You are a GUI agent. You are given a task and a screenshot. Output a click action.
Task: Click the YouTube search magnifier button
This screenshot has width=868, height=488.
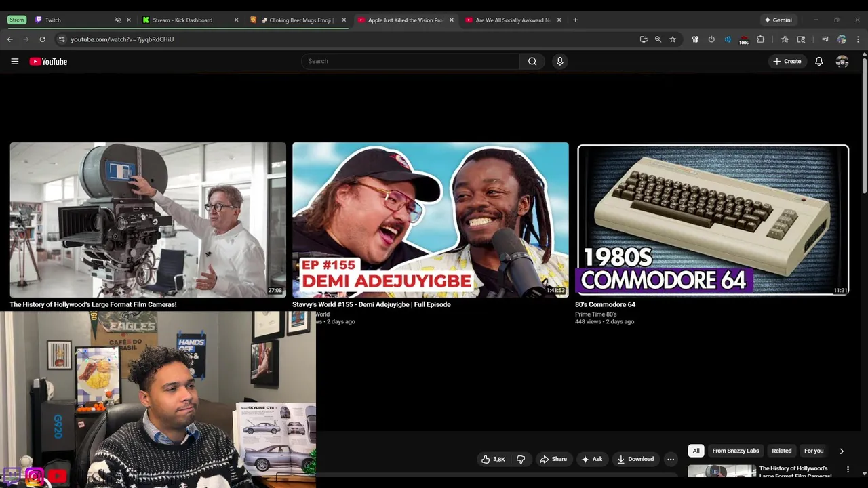coord(532,61)
